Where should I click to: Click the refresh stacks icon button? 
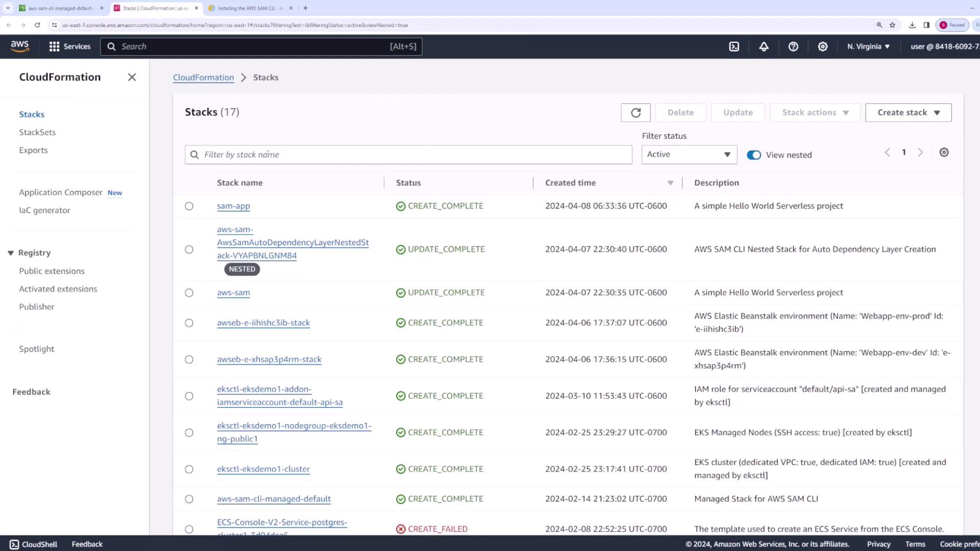[635, 113]
